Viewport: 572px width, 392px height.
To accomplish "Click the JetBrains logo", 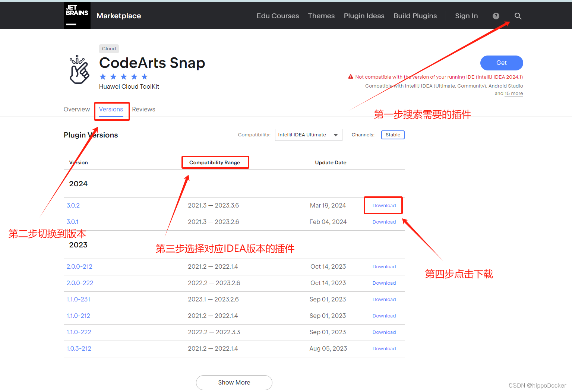I will (77, 16).
